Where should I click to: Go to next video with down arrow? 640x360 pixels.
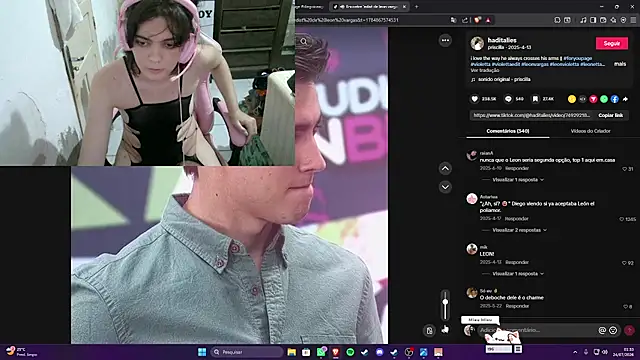[445, 187]
